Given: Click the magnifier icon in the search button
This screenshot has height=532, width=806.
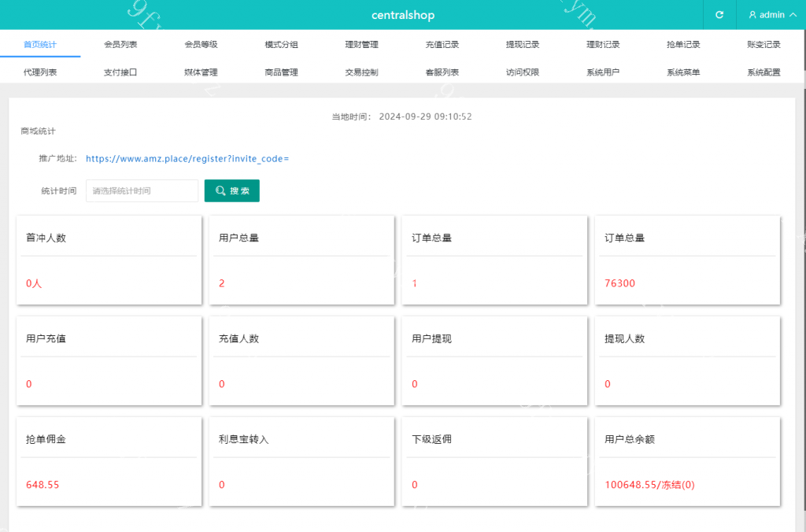Looking at the screenshot, I should (x=220, y=190).
